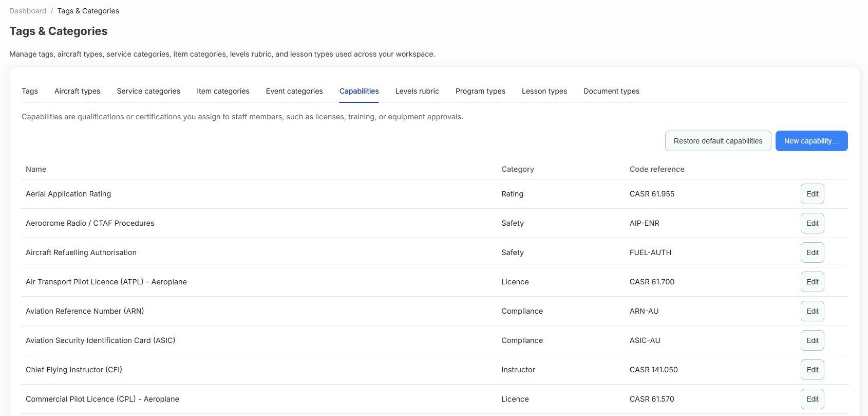The width and height of the screenshot is (868, 416).
Task: Edit the Aerial Application Rating row
Action: (x=813, y=194)
